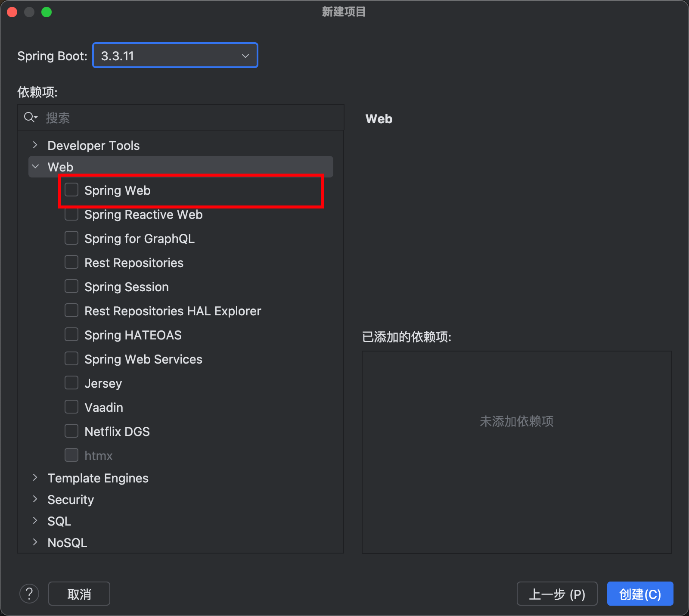
Task: Expand the NoSQL category
Action: [35, 542]
